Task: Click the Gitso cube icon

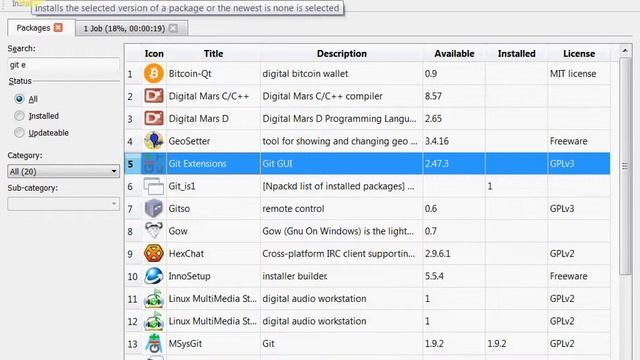Action: click(x=153, y=209)
